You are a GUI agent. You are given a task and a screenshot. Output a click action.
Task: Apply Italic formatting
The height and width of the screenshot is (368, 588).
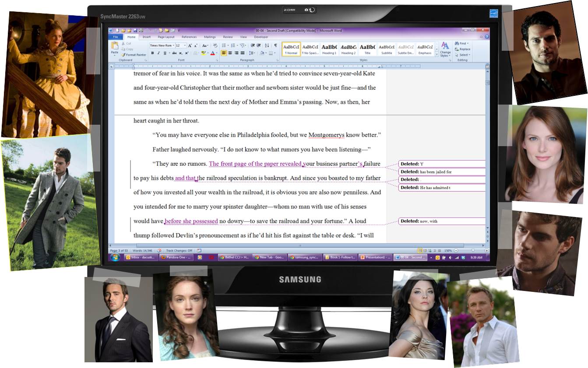tap(158, 53)
